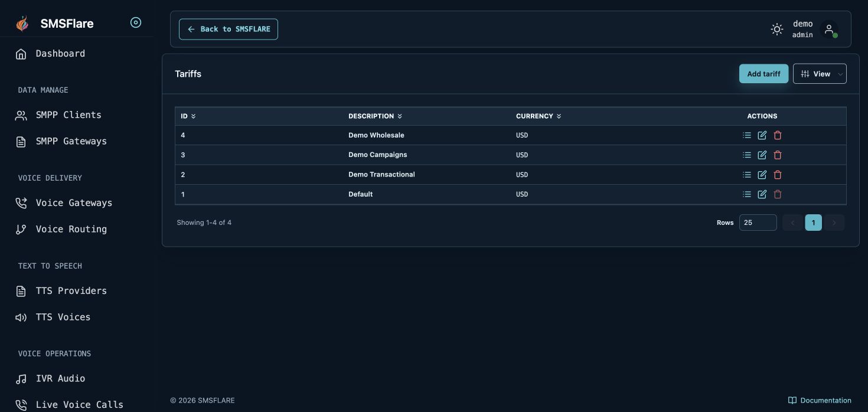
Task: Open rates list for Demo Wholesale
Action: pos(747,135)
